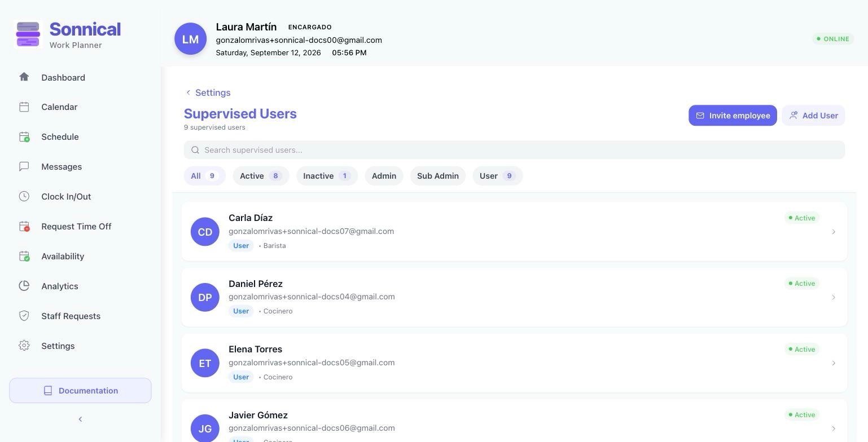
Task: Click the envelope icon on Invite employee
Action: pyautogui.click(x=700, y=116)
